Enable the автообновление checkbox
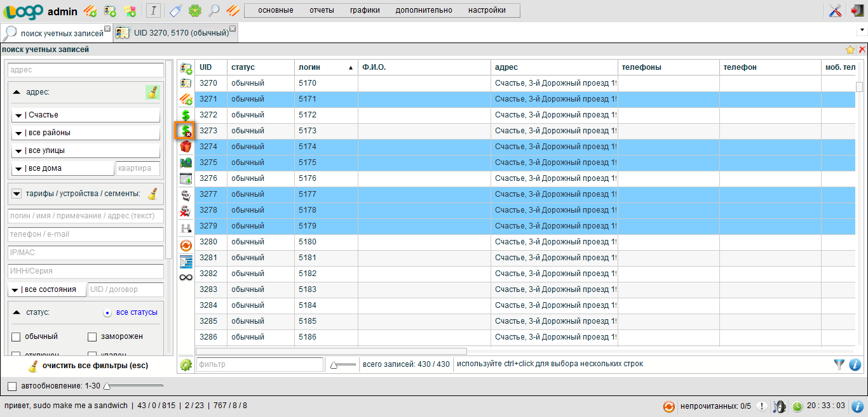Image resolution: width=868 pixels, height=417 pixels. (12, 386)
